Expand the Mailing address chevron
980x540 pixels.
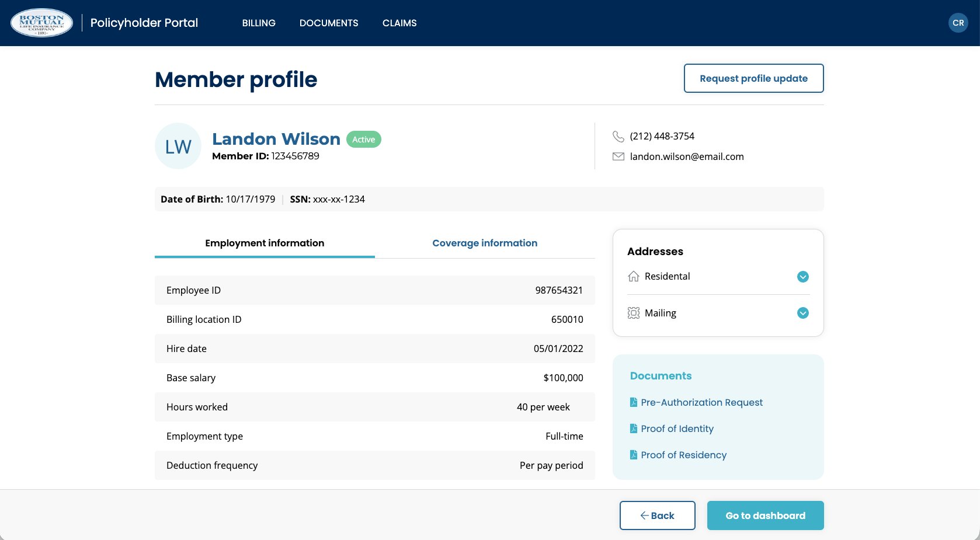pos(803,313)
